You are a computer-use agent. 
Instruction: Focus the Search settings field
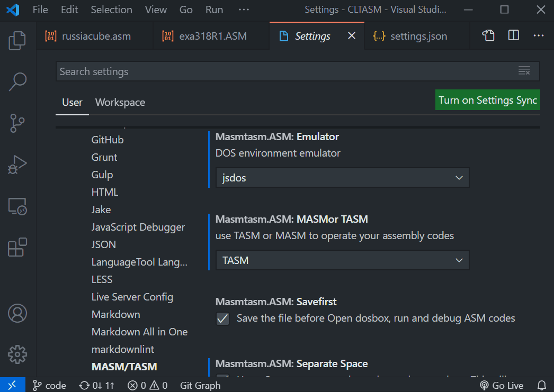pyautogui.click(x=298, y=71)
